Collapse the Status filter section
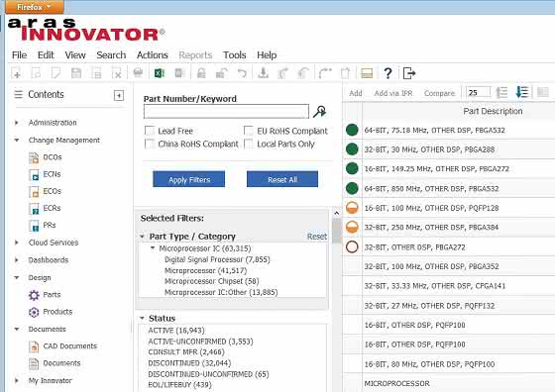The width and height of the screenshot is (555, 392). click(142, 318)
